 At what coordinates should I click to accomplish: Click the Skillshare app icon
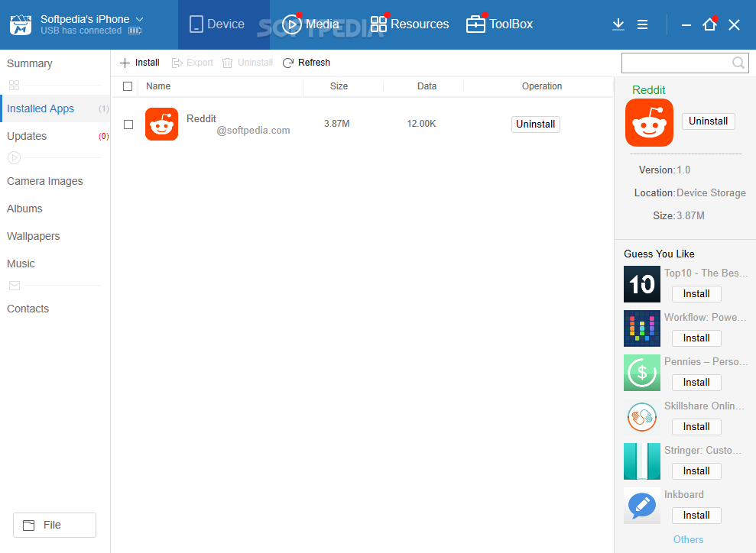642,417
